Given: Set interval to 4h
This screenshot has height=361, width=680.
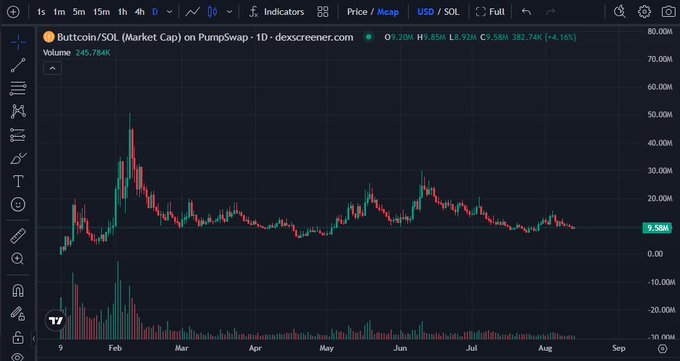Looking at the screenshot, I should [139, 12].
